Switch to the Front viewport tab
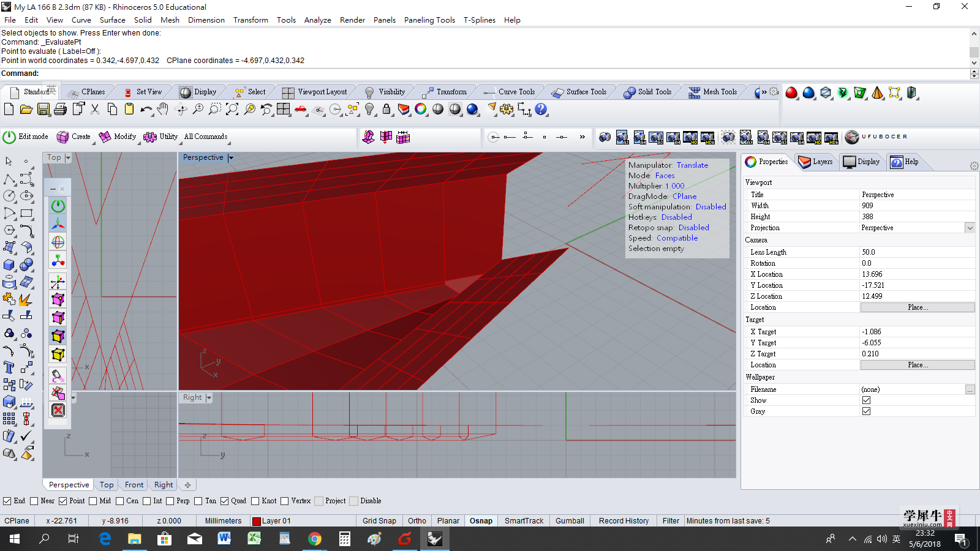 click(134, 485)
